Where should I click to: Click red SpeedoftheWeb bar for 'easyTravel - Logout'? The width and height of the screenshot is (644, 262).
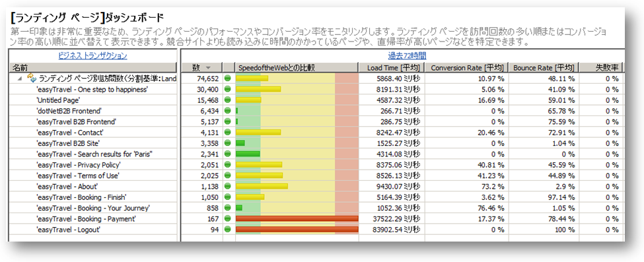[x=297, y=230]
